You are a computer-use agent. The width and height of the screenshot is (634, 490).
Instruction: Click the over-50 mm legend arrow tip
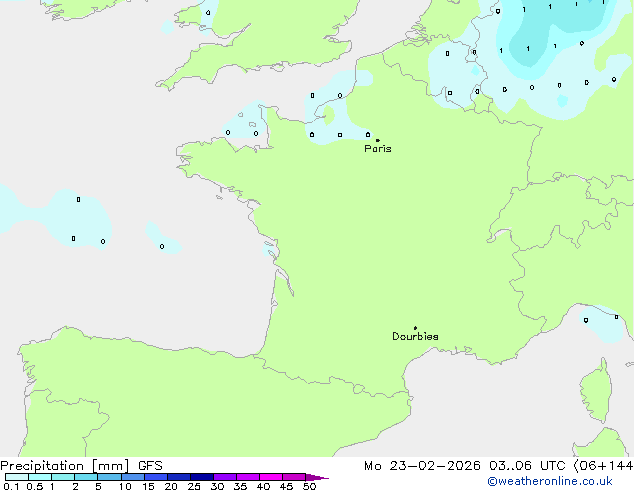(x=317, y=477)
